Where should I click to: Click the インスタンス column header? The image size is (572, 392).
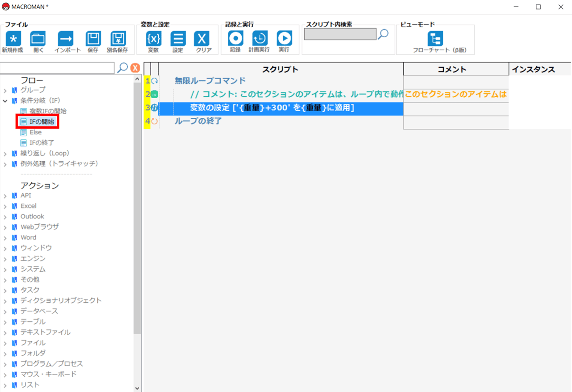(540, 69)
